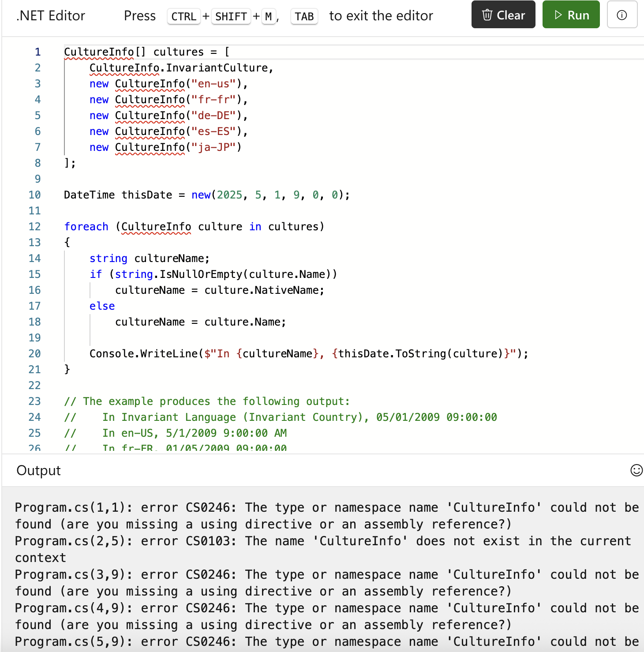Click the TAB key badge
The height and width of the screenshot is (652, 644).
click(304, 16)
